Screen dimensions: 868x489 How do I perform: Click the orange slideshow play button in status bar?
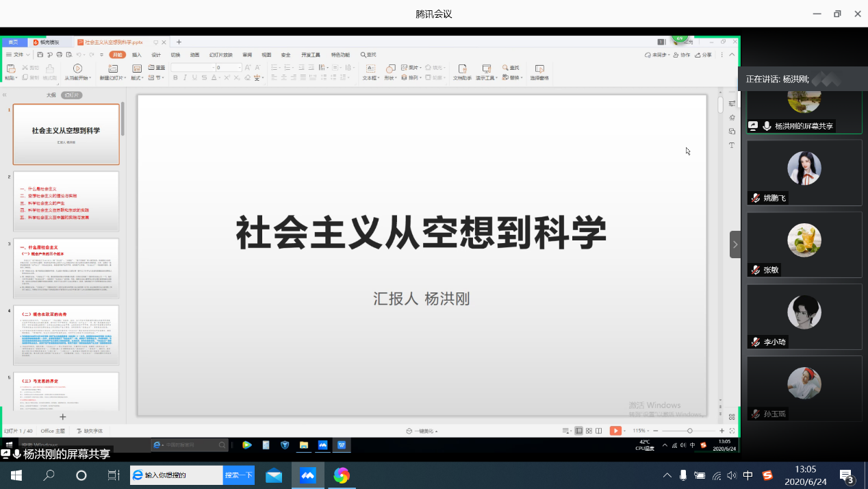(x=615, y=431)
